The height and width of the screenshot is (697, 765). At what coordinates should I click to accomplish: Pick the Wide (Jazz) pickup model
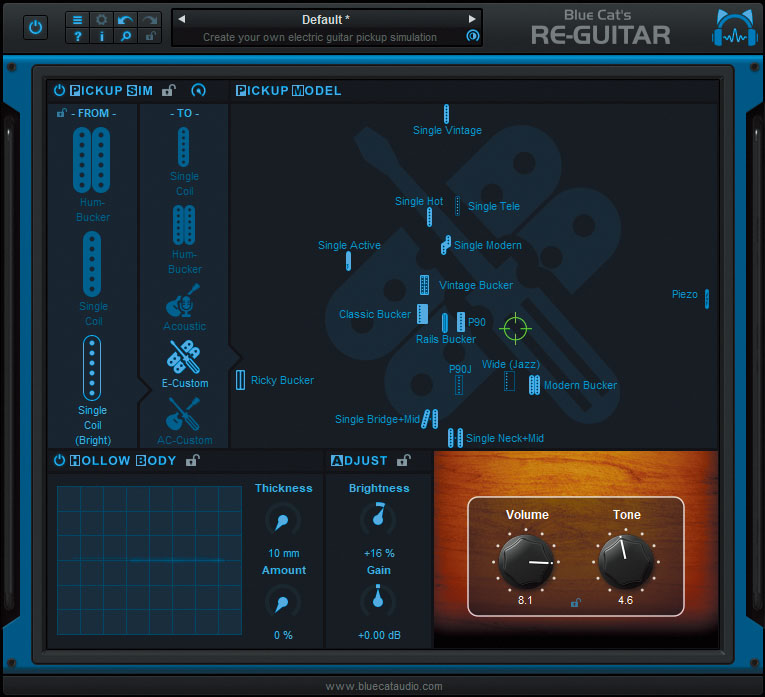[x=509, y=381]
